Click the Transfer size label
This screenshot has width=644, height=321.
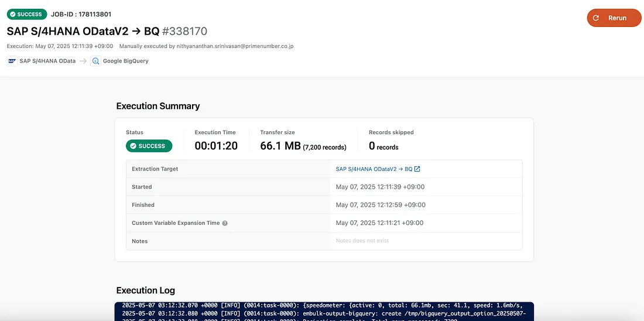(278, 132)
